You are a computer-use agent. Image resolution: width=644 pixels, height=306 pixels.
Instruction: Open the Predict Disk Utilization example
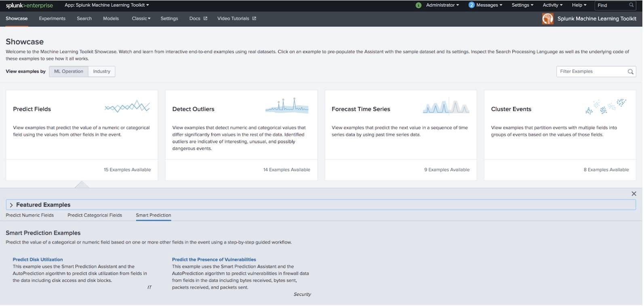(38, 260)
